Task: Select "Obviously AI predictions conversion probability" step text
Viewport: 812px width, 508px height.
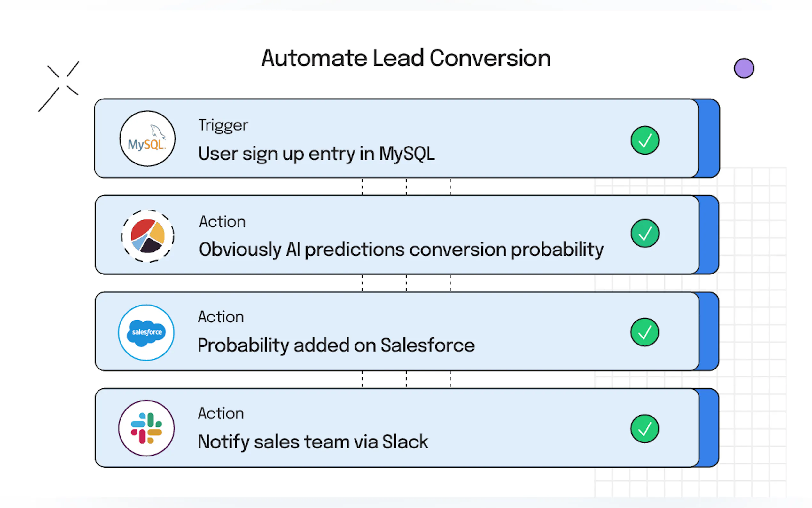Action: tap(401, 250)
